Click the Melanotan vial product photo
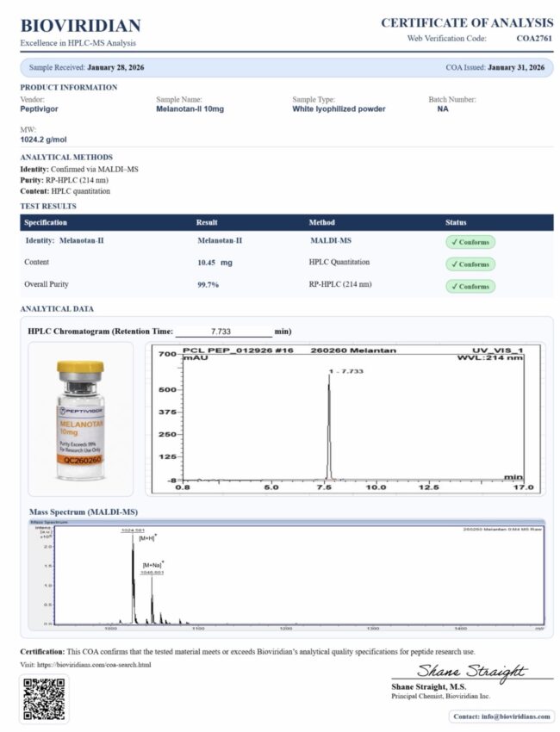This screenshot has width=560, height=732. coord(81,420)
